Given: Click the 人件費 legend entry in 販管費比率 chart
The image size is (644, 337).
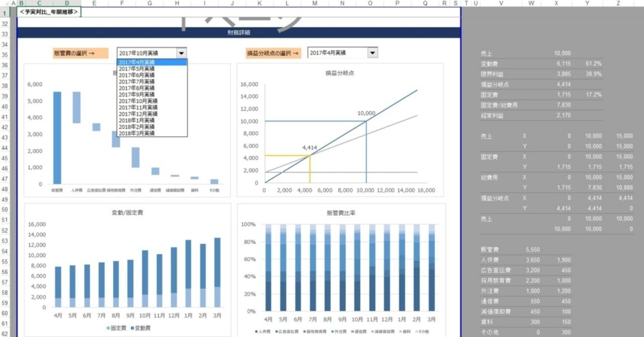Looking at the screenshot, I should tap(263, 332).
